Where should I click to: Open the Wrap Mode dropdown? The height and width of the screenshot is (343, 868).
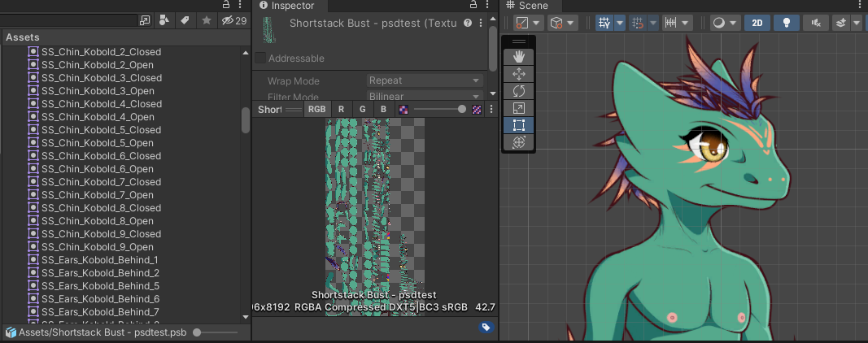(x=424, y=80)
